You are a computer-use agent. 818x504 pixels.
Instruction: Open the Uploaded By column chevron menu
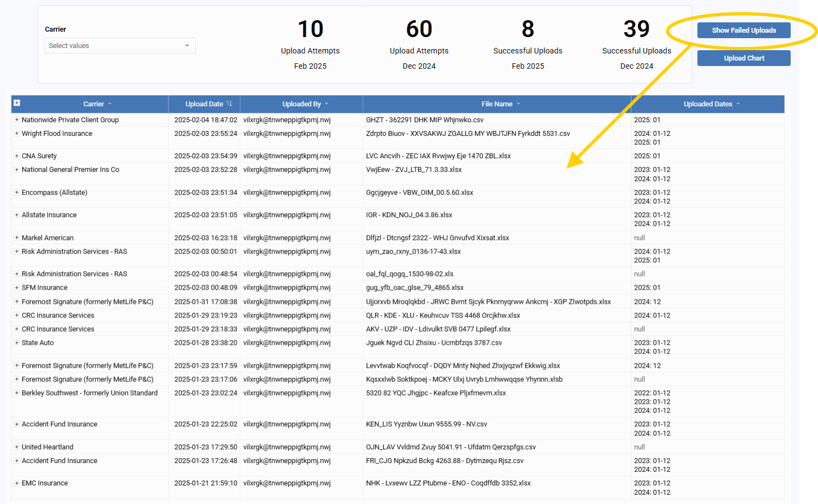click(327, 104)
